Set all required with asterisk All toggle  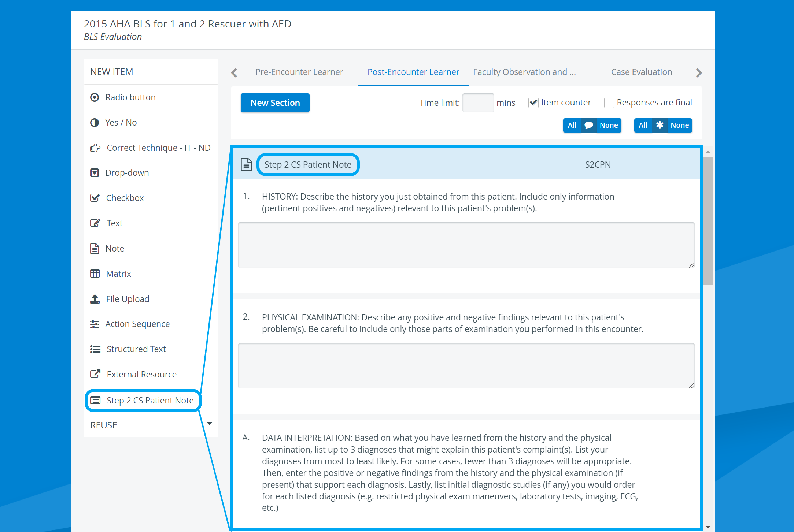click(643, 125)
